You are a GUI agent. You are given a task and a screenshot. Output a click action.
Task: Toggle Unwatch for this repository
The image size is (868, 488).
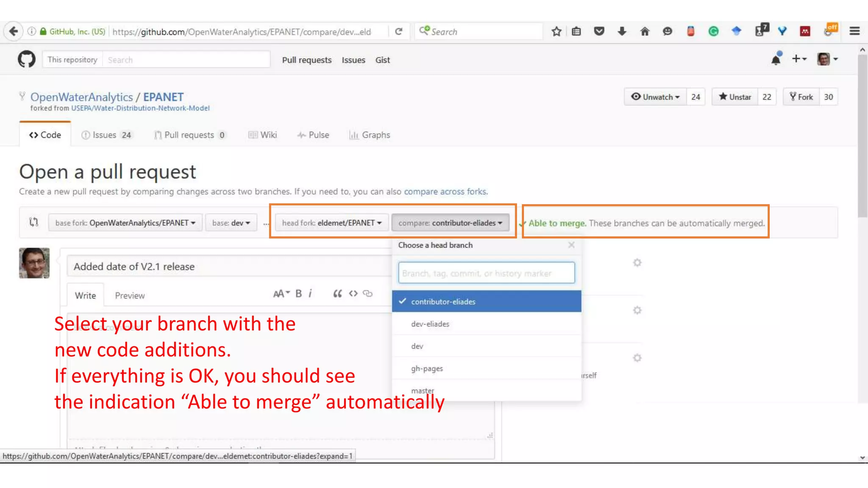pyautogui.click(x=655, y=97)
